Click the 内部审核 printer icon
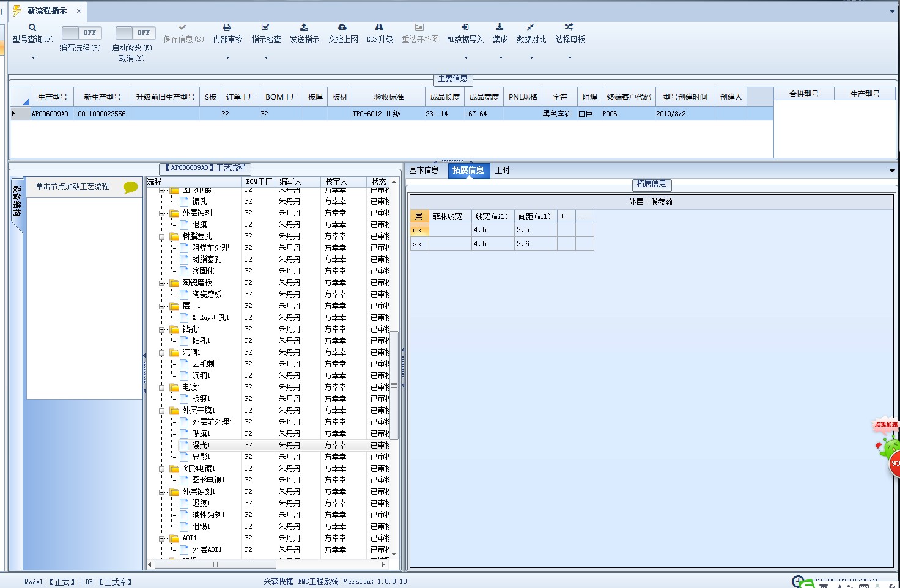This screenshot has width=900, height=588. (x=227, y=28)
